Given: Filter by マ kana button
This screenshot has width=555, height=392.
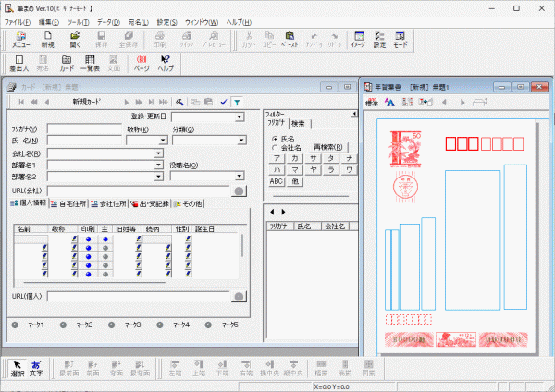Looking at the screenshot, I should (295, 170).
